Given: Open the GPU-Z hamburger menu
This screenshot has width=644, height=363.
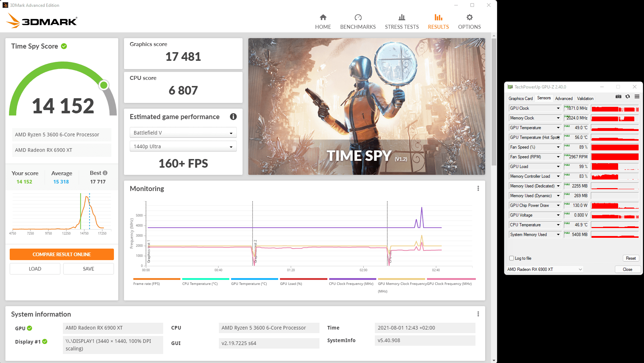Looking at the screenshot, I should tap(637, 97).
